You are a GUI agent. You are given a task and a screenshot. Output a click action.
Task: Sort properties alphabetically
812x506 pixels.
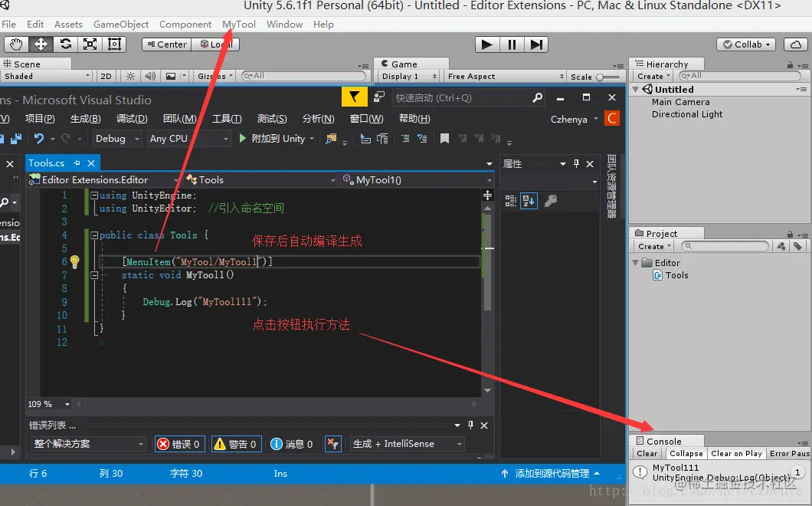(x=529, y=201)
